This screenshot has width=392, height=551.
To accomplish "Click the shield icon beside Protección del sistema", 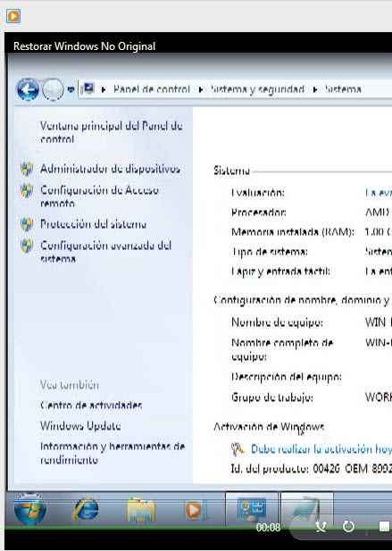I will [x=27, y=224].
